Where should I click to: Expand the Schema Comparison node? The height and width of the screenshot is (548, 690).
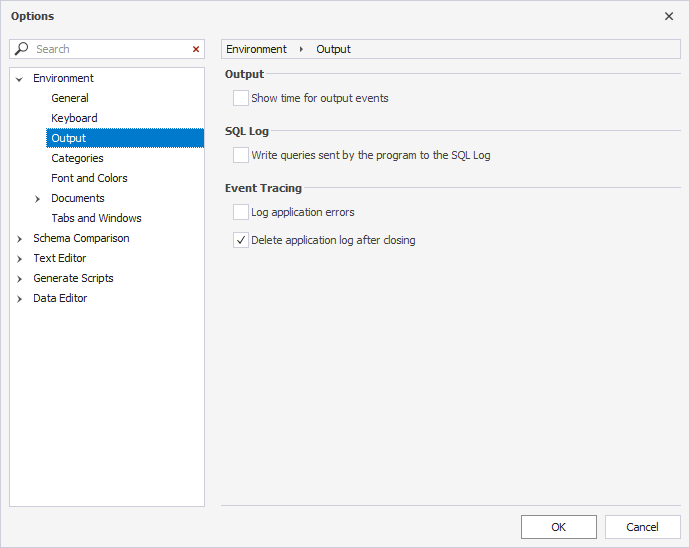point(19,239)
